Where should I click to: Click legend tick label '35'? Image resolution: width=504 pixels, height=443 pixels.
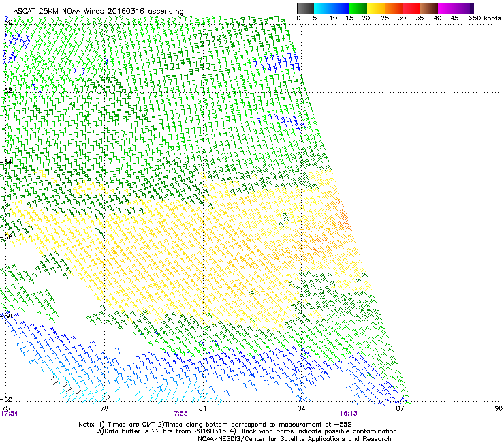click(420, 18)
